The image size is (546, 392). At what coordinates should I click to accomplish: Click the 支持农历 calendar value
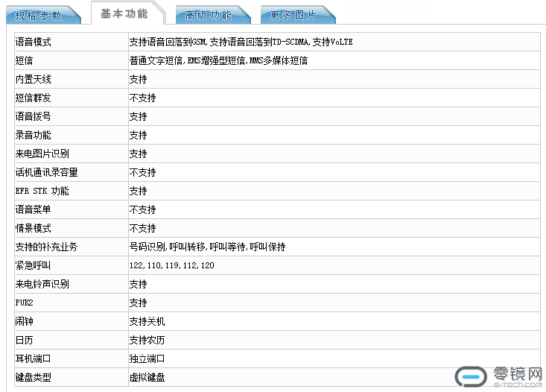pos(147,340)
